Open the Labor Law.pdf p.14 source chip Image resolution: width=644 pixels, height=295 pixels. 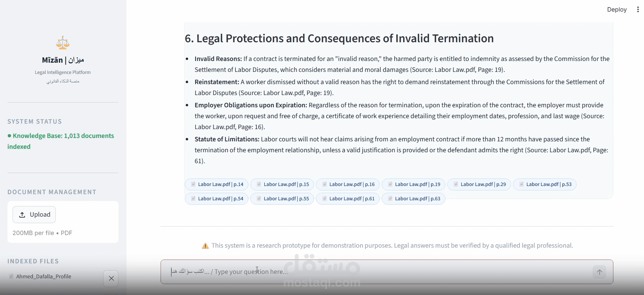click(x=216, y=184)
